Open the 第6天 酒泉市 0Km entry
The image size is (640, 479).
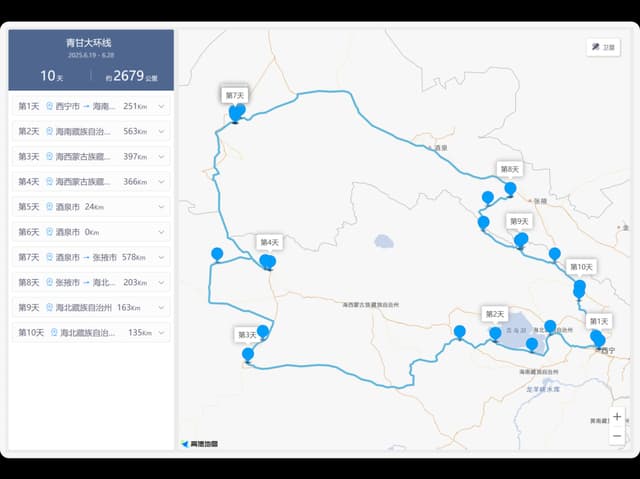(x=91, y=232)
